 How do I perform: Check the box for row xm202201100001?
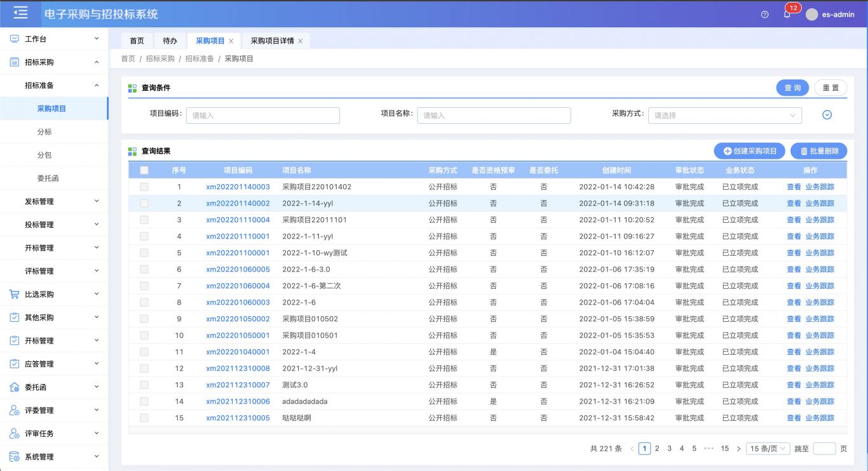click(144, 253)
